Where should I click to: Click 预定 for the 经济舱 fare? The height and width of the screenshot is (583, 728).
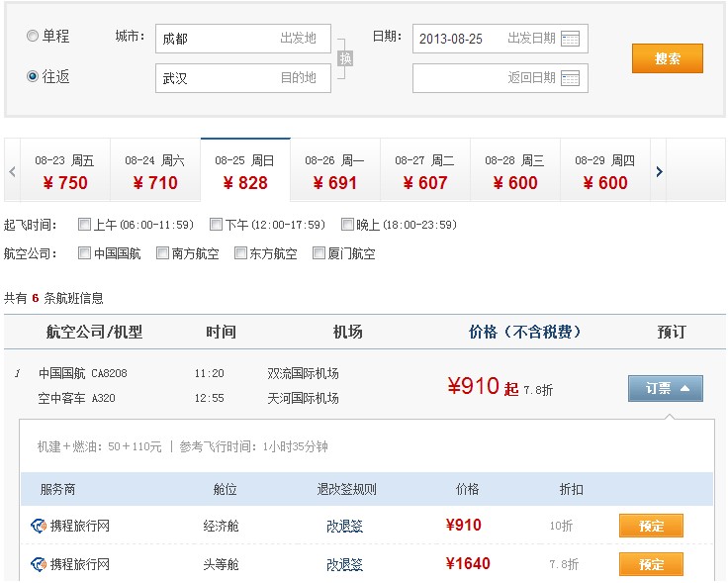(x=651, y=526)
